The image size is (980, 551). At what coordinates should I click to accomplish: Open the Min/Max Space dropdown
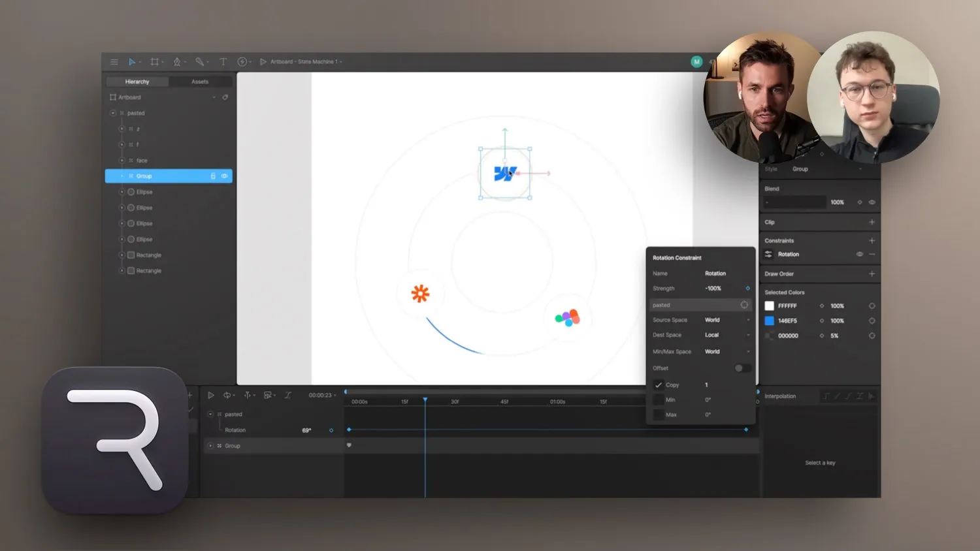727,352
